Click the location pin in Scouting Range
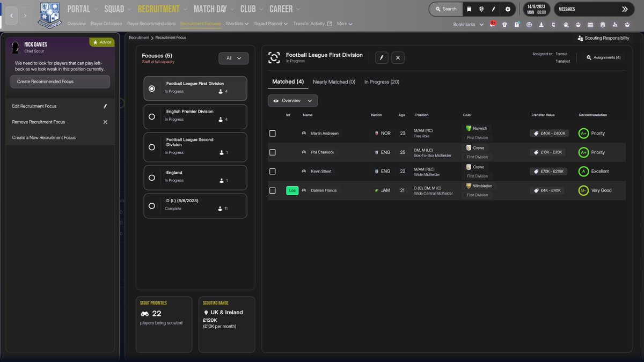 (x=206, y=312)
